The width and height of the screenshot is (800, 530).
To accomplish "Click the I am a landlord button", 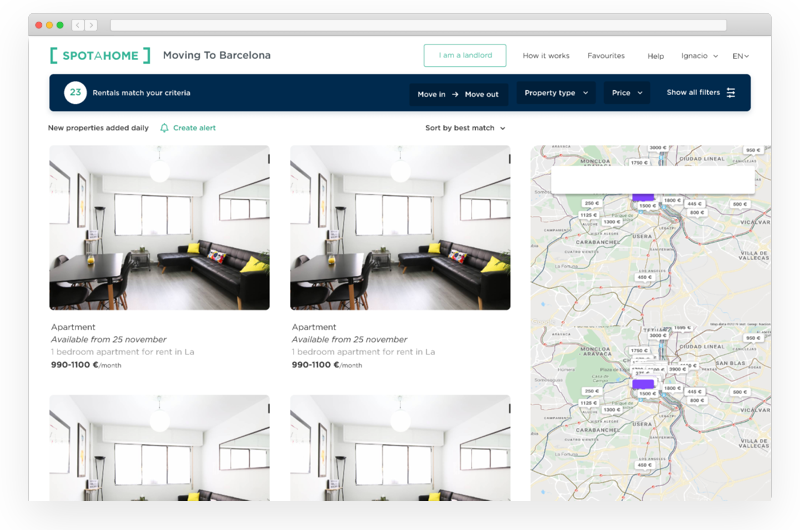I will [x=465, y=55].
